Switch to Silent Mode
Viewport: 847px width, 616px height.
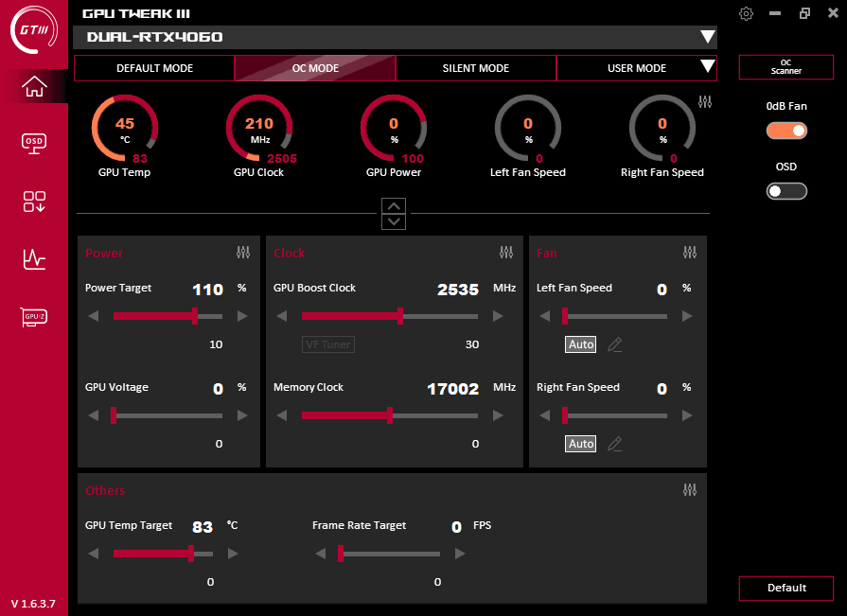click(x=476, y=68)
